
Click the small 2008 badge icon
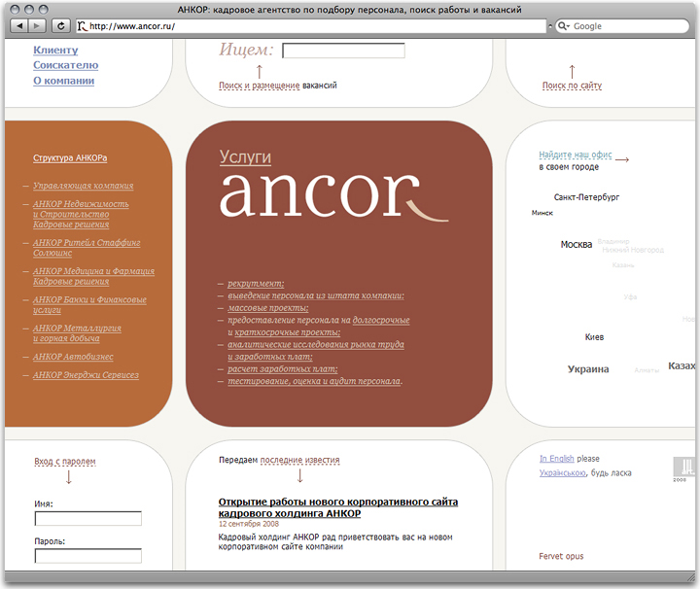pyautogui.click(x=680, y=469)
